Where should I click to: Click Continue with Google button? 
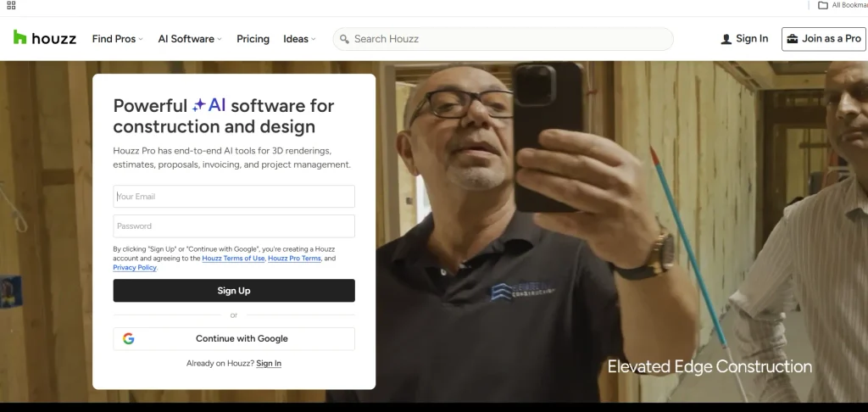[234, 338]
